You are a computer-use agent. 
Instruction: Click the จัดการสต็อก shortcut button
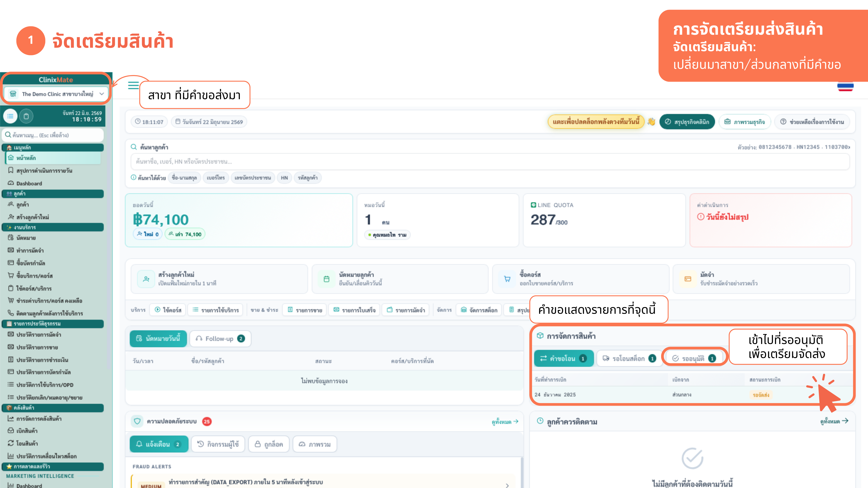(479, 310)
